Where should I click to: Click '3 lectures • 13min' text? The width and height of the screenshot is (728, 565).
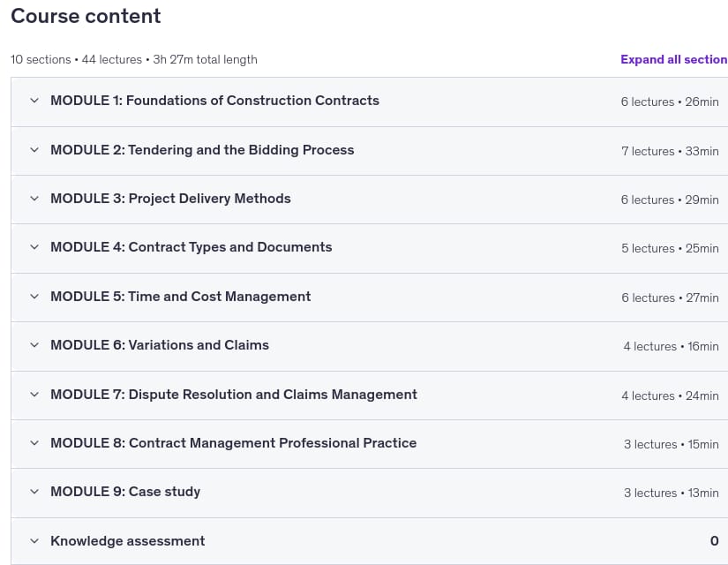[x=672, y=493]
